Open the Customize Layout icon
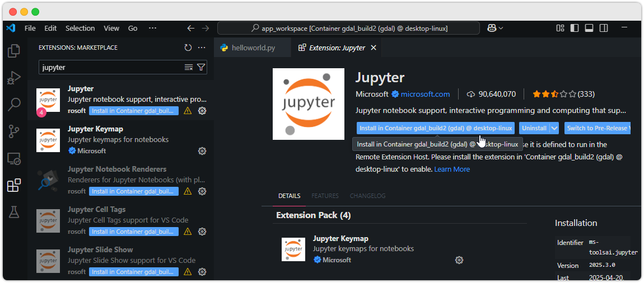The width and height of the screenshot is (644, 283). point(560,28)
